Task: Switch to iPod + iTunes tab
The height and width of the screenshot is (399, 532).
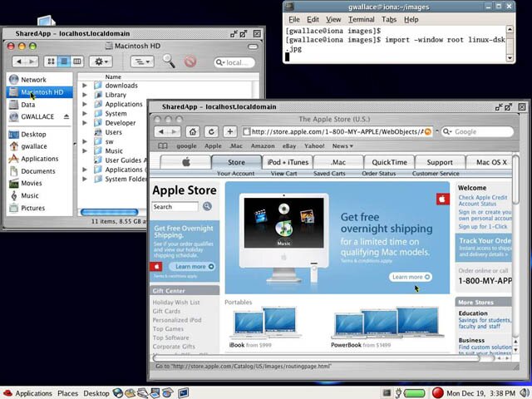Action: click(288, 162)
